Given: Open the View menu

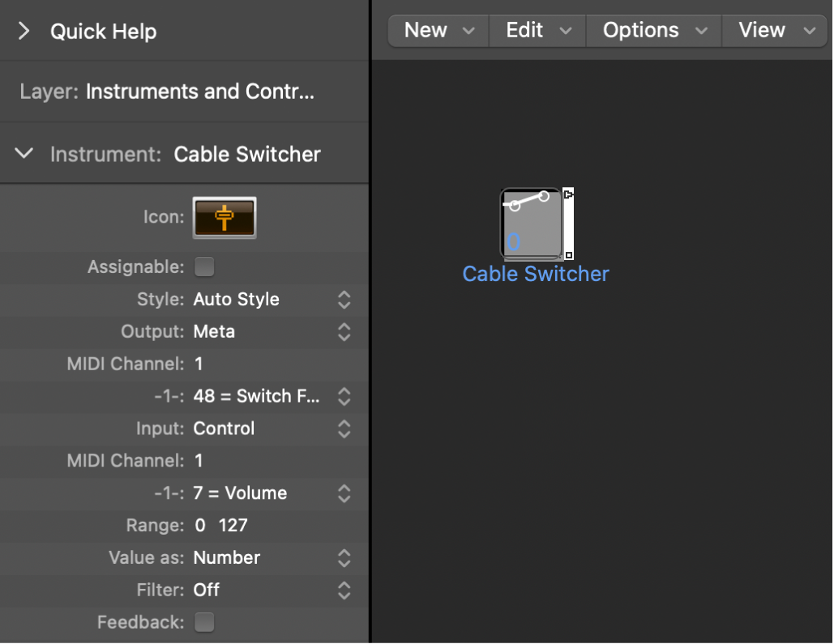Looking at the screenshot, I should [774, 30].
